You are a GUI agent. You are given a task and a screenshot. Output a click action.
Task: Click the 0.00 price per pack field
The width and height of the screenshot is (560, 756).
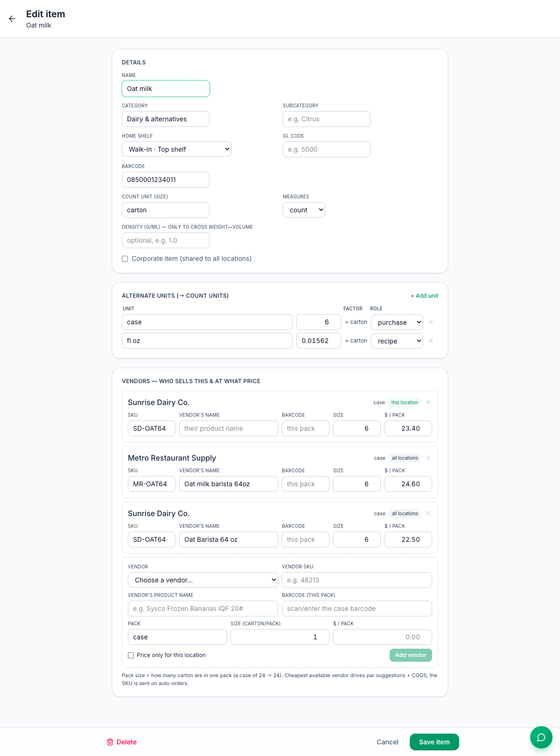[x=383, y=637]
